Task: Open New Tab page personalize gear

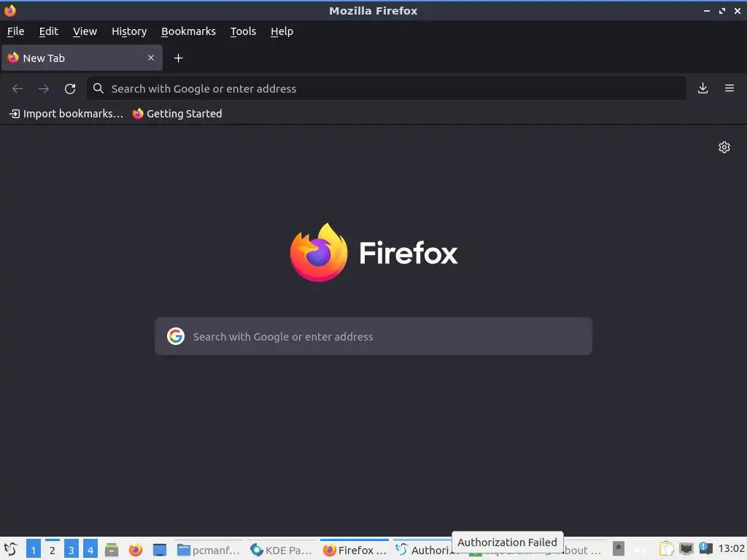Action: click(724, 147)
